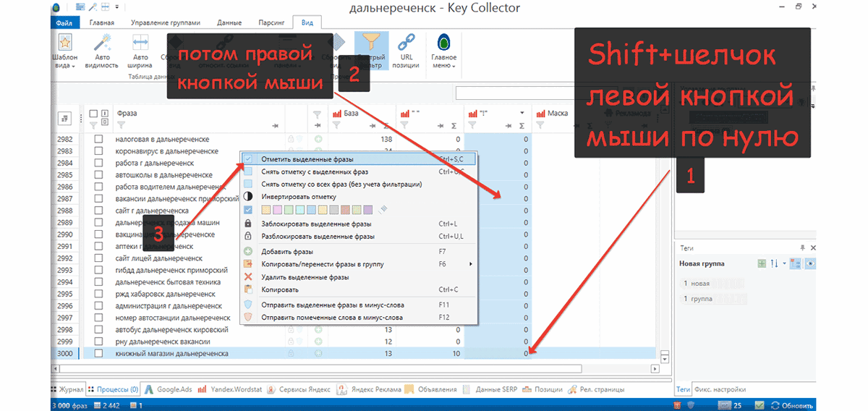
Task: Open the Журнал bottom panel
Action: click(67, 389)
